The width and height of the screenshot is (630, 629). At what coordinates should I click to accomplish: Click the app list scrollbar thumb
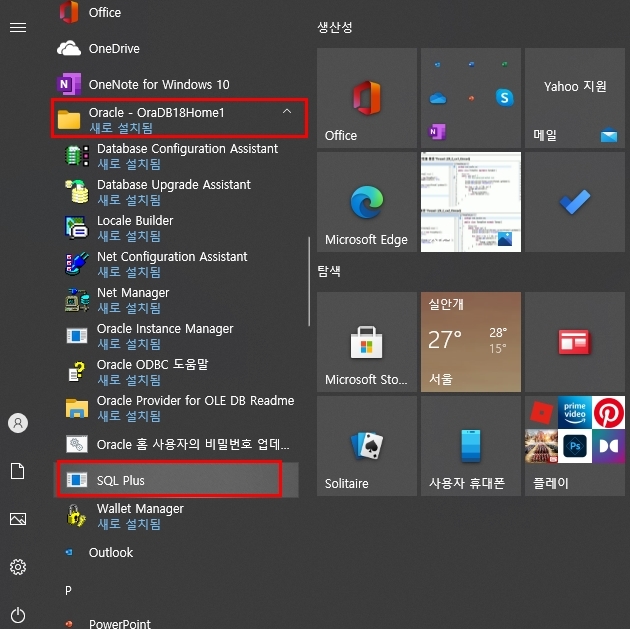309,281
